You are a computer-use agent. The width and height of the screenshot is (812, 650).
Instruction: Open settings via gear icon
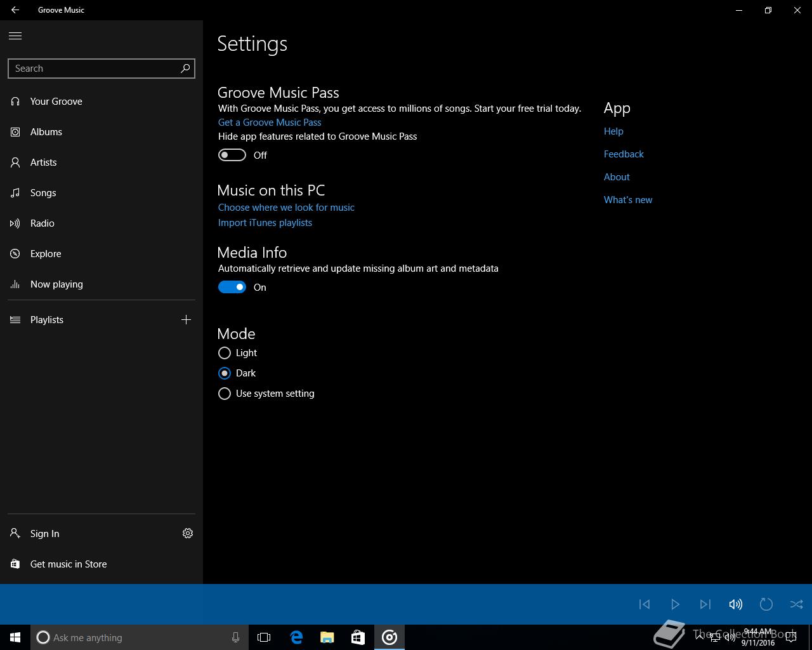(188, 534)
